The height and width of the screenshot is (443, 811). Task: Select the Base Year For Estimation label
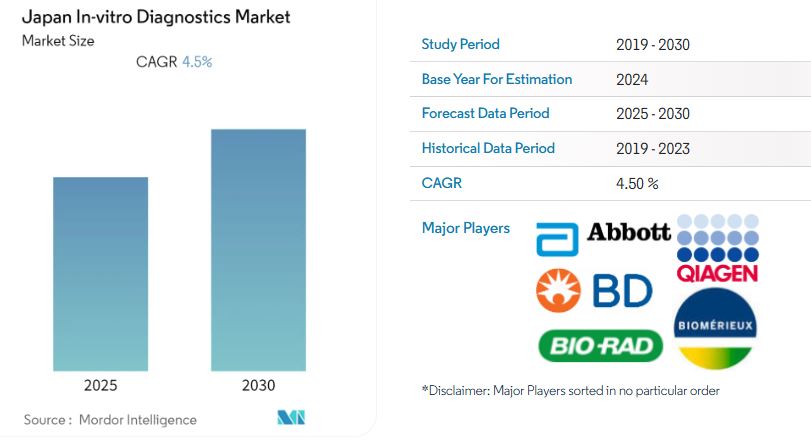pyautogui.click(x=496, y=79)
